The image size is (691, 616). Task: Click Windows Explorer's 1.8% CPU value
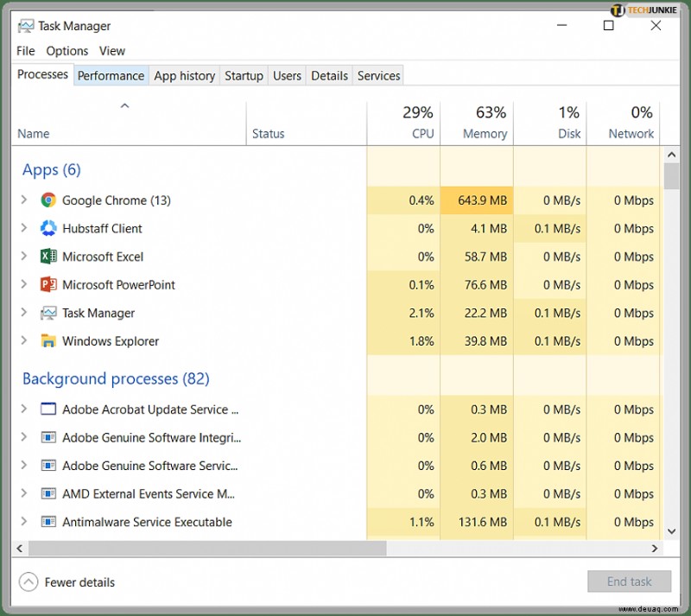click(422, 341)
